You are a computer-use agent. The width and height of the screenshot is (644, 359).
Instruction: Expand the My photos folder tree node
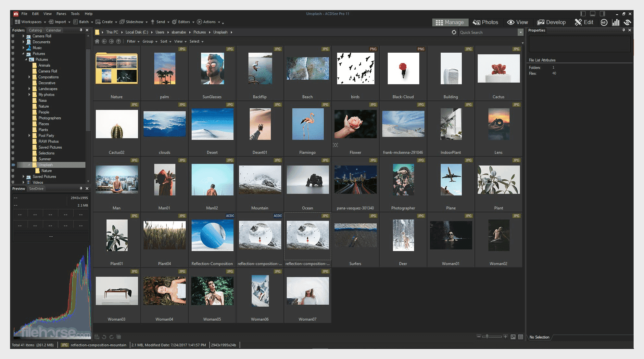click(29, 95)
